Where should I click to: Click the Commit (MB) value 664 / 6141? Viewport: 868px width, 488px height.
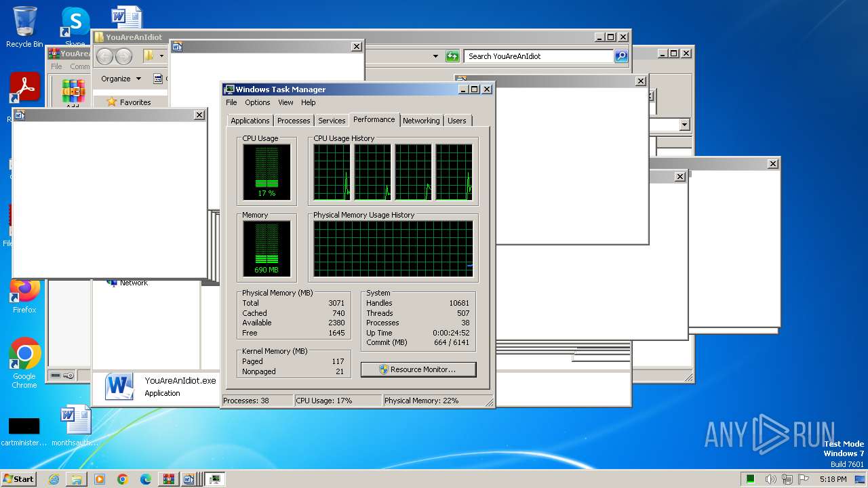tap(452, 342)
